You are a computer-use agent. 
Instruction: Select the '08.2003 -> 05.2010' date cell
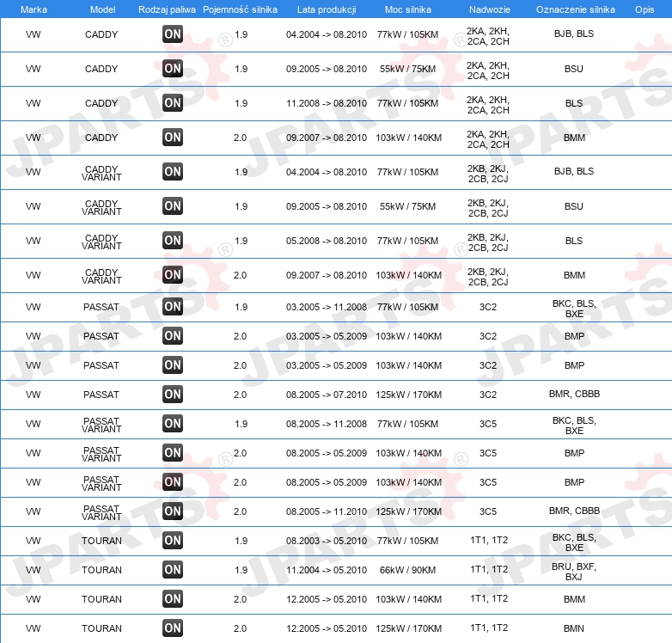(x=327, y=541)
